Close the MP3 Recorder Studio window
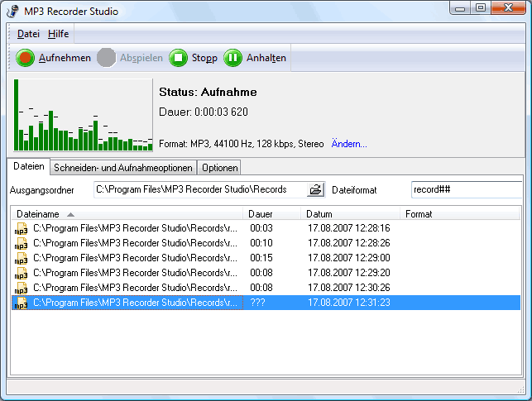This screenshot has width=532, height=401. 508,8
